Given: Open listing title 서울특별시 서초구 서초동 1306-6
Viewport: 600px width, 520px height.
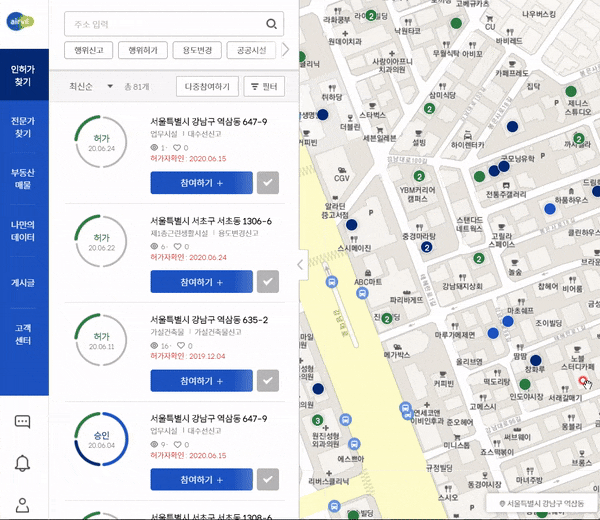Looking at the screenshot, I should coord(211,221).
